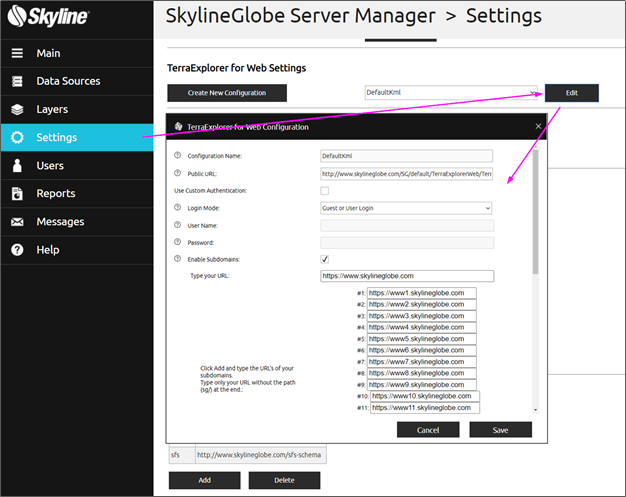Close the TerraExplorer for Web Configuration dialog
The width and height of the screenshot is (626, 497).
[538, 126]
